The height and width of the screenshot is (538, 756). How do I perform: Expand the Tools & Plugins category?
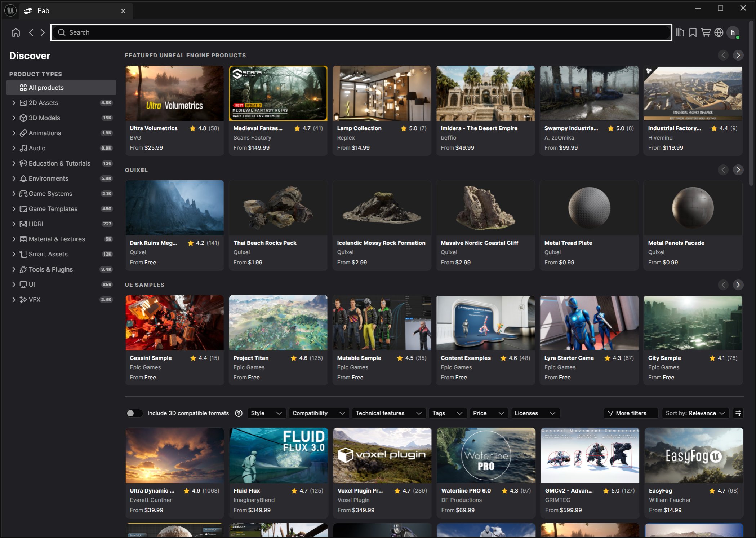click(x=14, y=269)
